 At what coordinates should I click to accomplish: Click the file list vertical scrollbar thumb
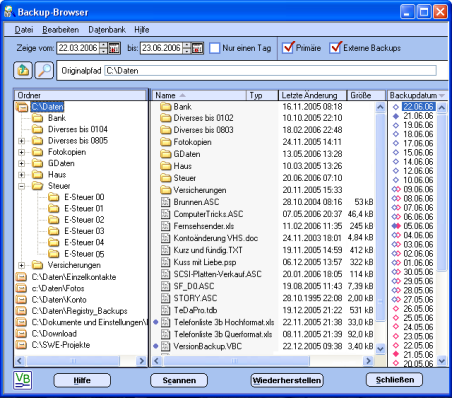point(380,216)
